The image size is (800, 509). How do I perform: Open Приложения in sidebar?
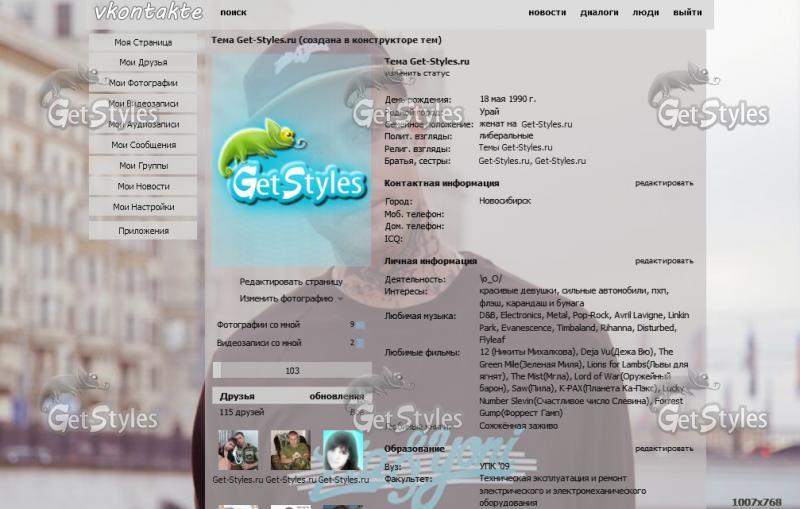tap(143, 231)
